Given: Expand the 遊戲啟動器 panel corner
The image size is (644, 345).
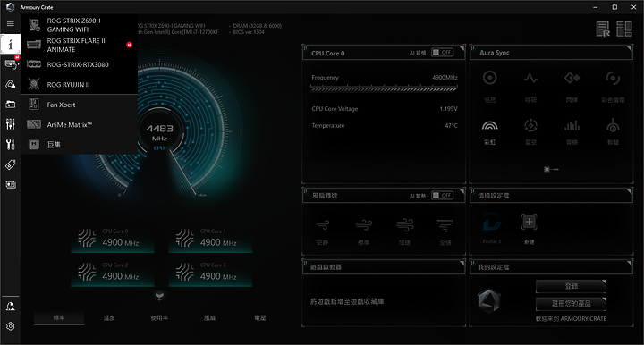Looking at the screenshot, I should click(x=462, y=263).
